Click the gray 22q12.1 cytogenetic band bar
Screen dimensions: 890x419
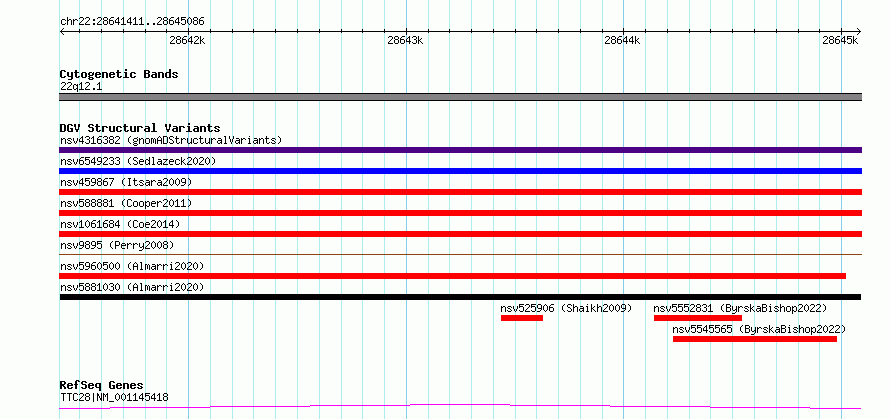tap(460, 97)
